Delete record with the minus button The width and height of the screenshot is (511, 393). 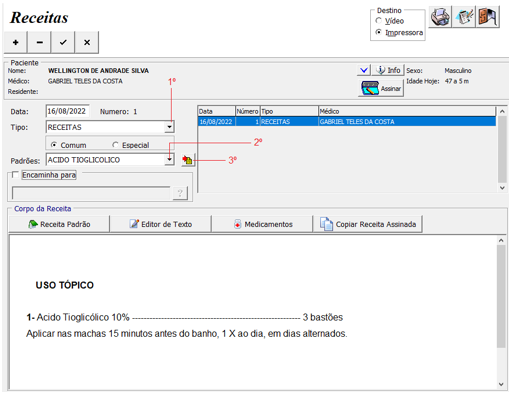[x=39, y=42]
